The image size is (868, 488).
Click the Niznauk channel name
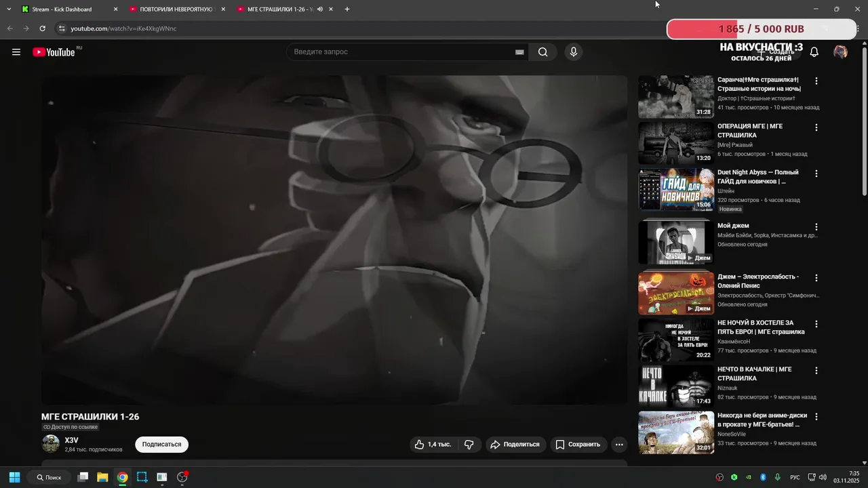click(x=728, y=388)
